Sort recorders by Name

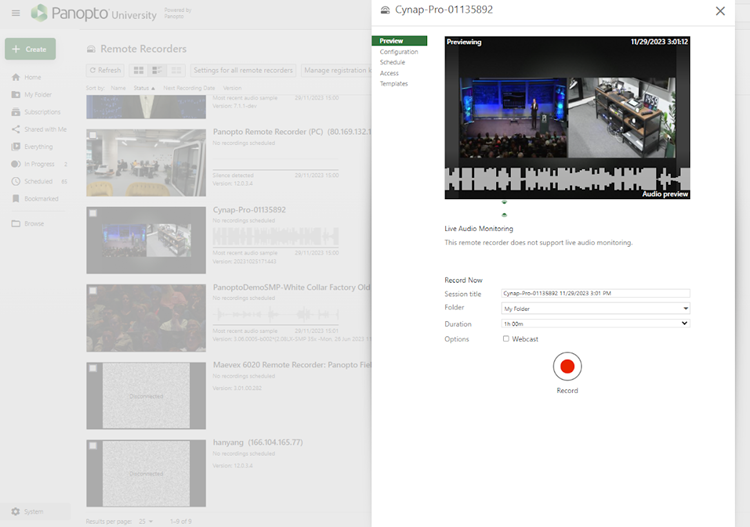[118, 88]
